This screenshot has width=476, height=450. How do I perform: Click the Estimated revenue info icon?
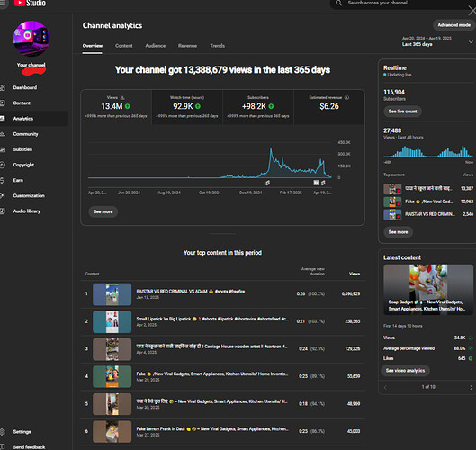click(346, 98)
